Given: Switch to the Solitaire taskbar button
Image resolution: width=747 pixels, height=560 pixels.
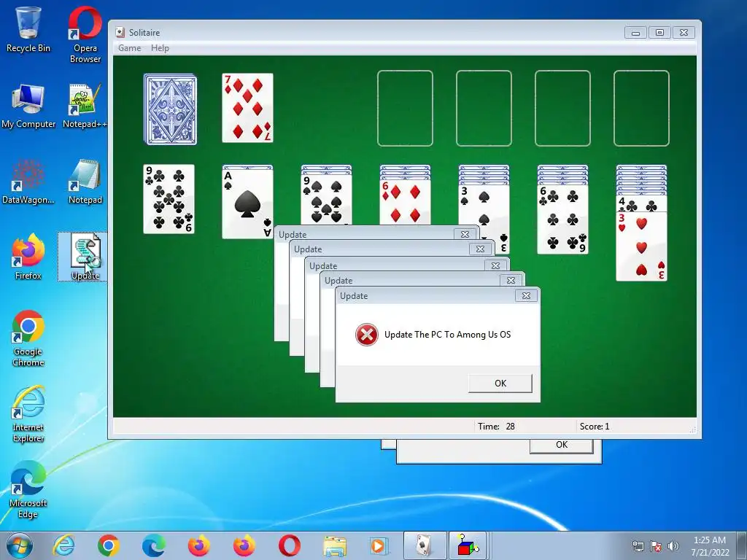Looking at the screenshot, I should click(425, 545).
